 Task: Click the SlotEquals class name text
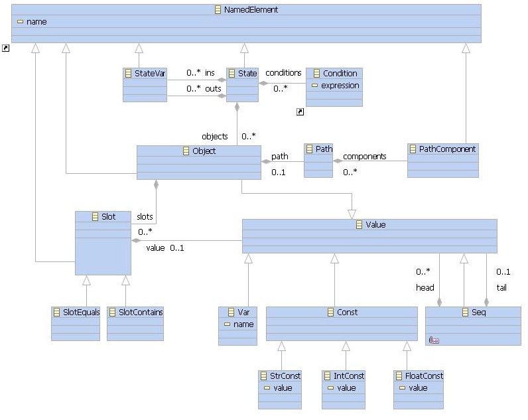tap(81, 313)
